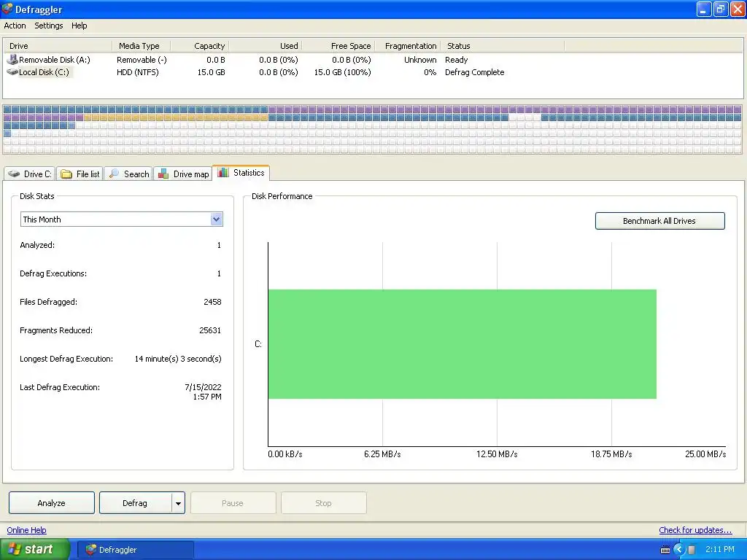Viewport: 747px width, 560px height.
Task: Open the Settings menu
Action: point(49,26)
